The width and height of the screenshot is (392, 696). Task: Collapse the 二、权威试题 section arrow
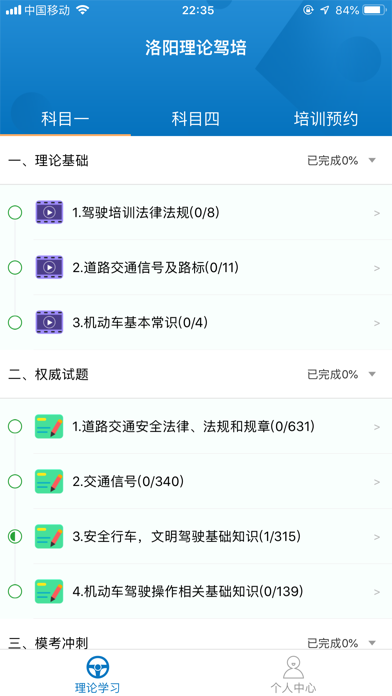372,375
